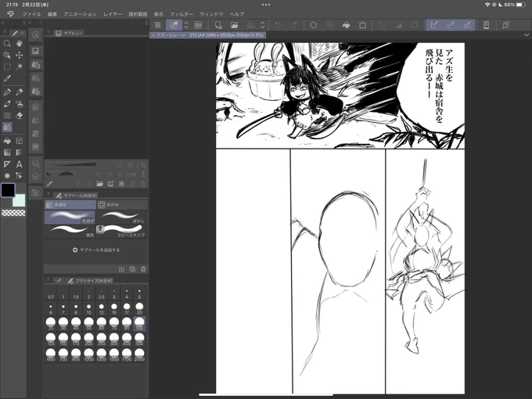Click the help support icon in the command bar
Image resolution: width=532 pixels, height=399 pixels.
click(505, 25)
